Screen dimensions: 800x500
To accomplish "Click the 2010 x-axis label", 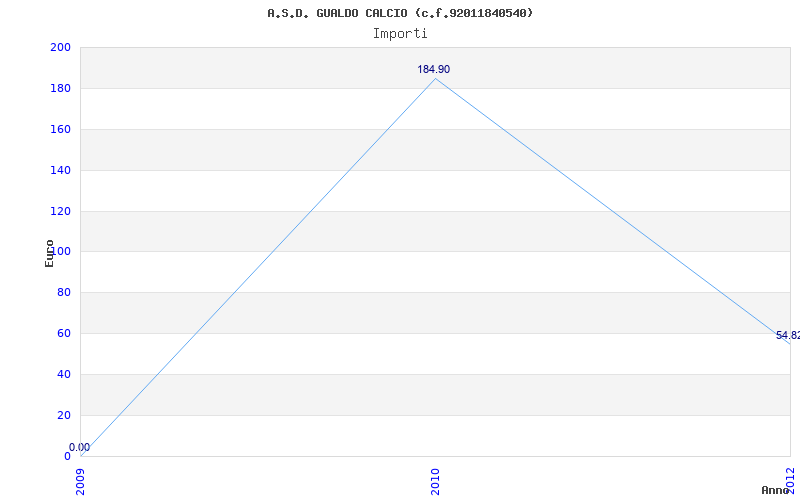I will (435, 482).
